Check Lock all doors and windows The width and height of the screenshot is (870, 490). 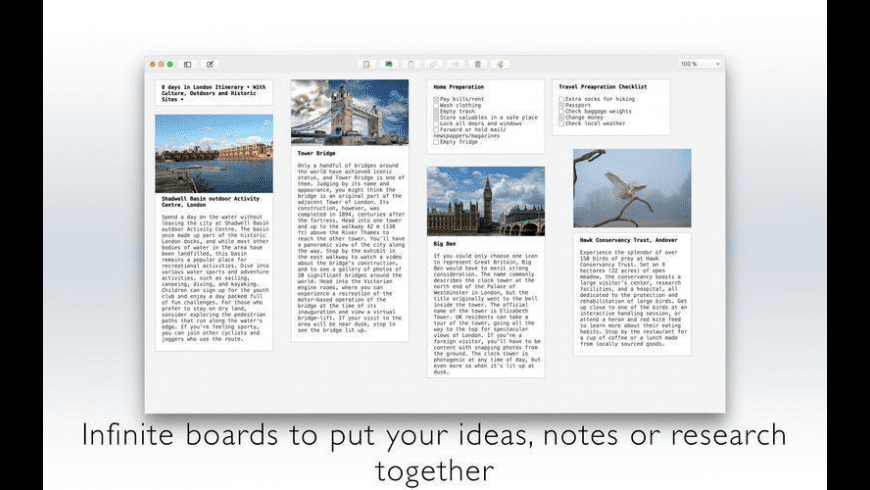[436, 124]
